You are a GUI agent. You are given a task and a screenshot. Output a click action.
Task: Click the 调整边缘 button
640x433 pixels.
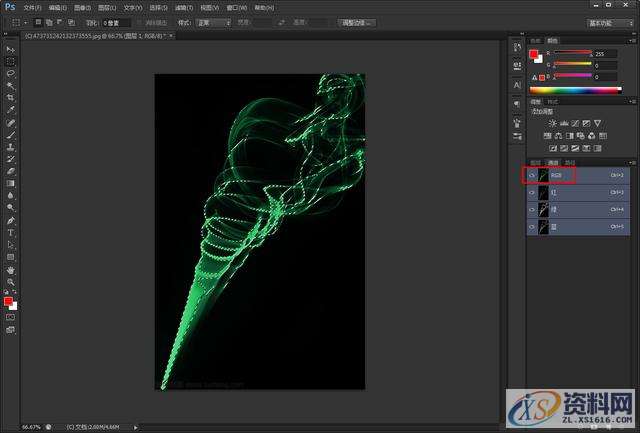coord(354,21)
